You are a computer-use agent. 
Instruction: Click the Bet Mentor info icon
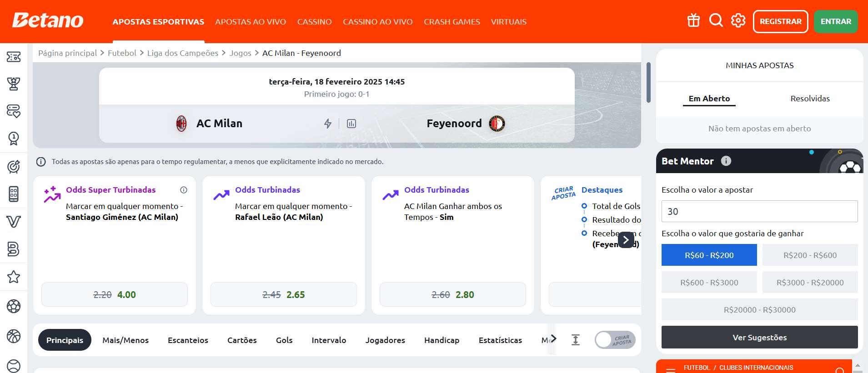click(x=726, y=161)
